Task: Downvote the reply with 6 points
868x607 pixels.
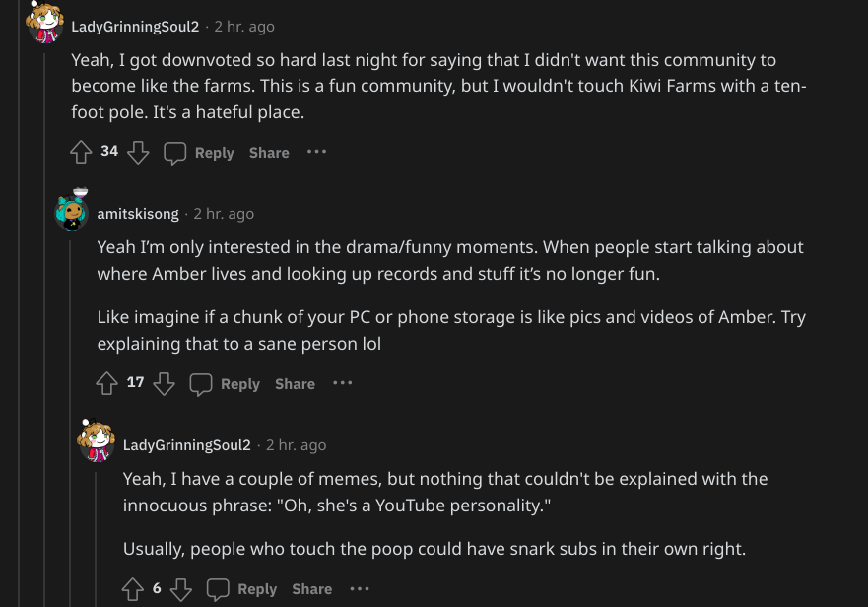Action: (181, 589)
